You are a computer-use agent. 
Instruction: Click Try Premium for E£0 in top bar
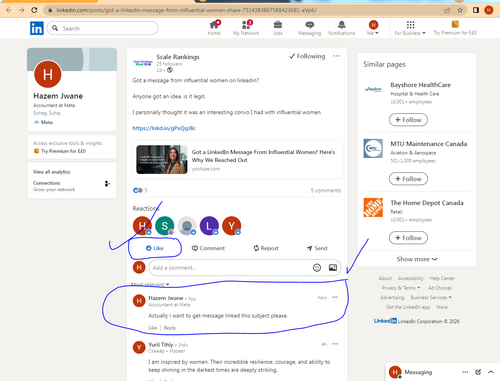click(x=455, y=28)
